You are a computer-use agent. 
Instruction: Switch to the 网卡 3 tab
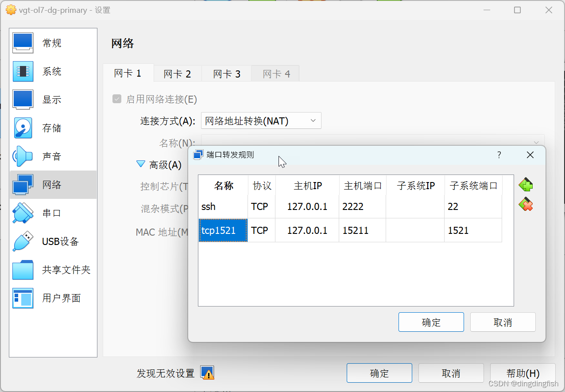pos(227,74)
